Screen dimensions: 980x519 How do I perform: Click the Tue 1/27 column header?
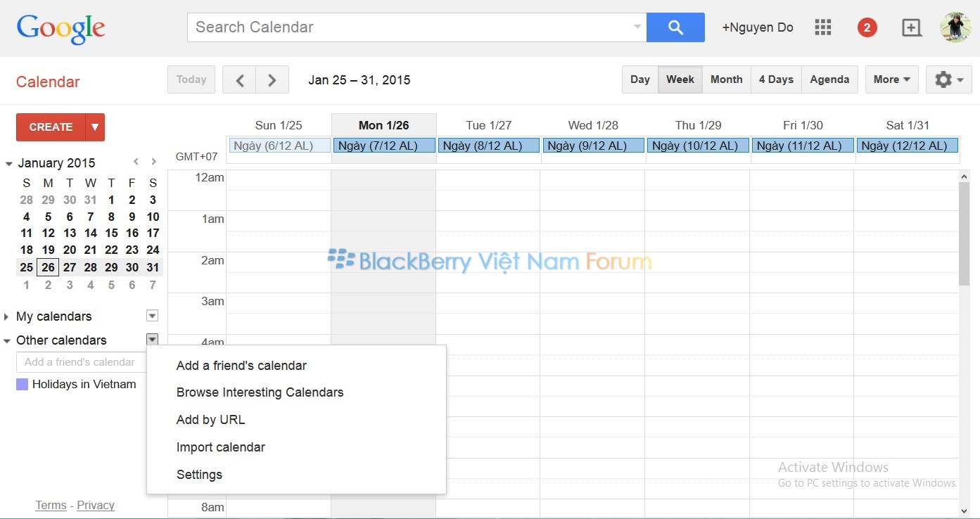pyautogui.click(x=488, y=125)
